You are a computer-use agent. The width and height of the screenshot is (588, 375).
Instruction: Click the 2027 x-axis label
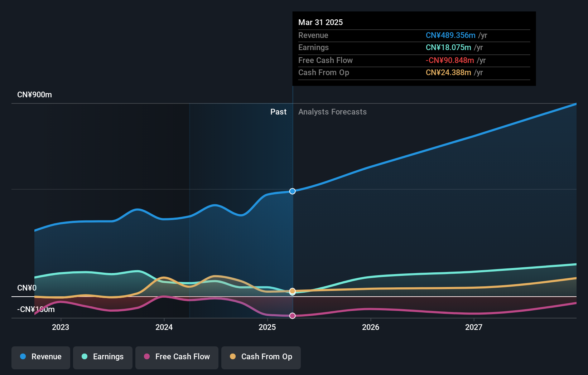474,327
